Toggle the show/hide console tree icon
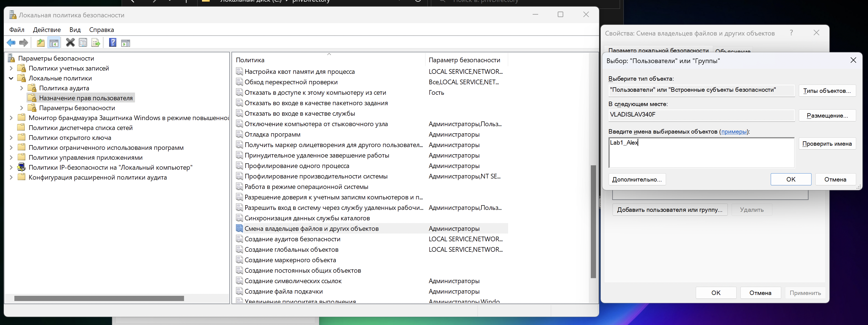 [54, 43]
